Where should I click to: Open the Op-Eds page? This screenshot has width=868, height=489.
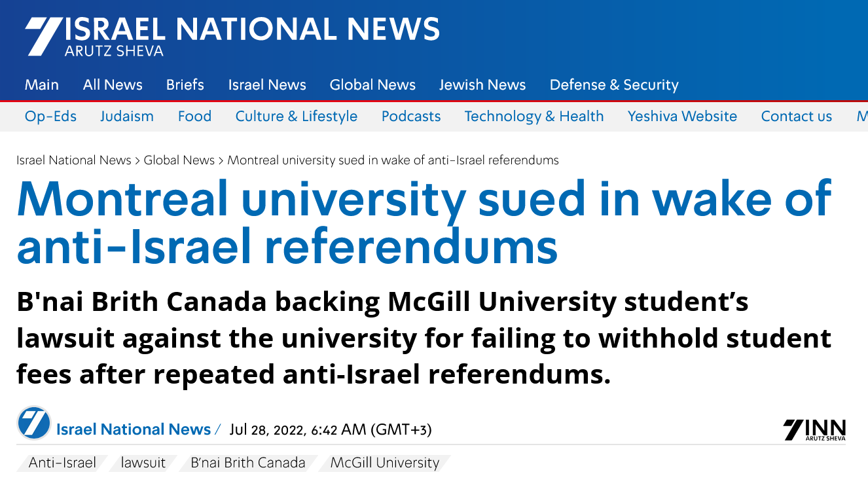50,117
